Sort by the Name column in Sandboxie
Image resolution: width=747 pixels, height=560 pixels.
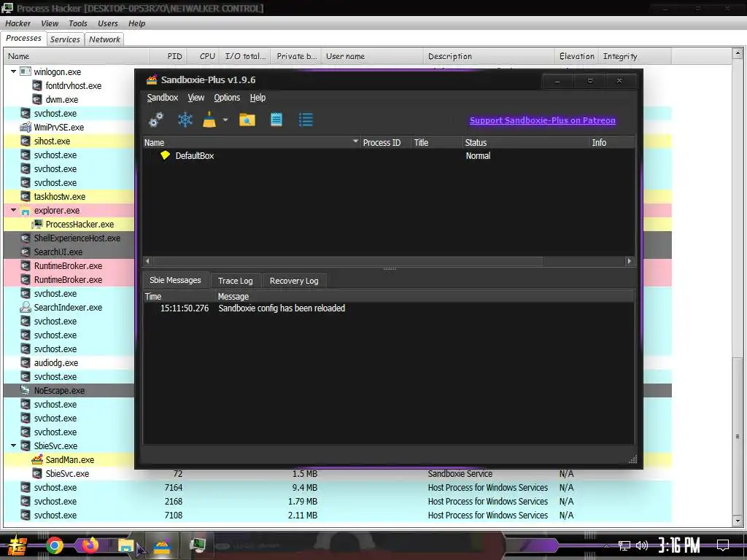pos(251,142)
